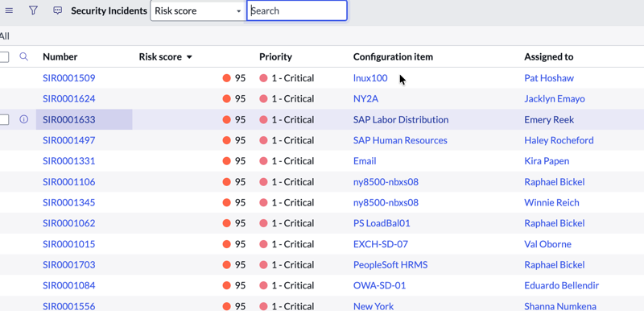Open SAP Human Resources configuration item
This screenshot has width=644, height=311.
[400, 140]
